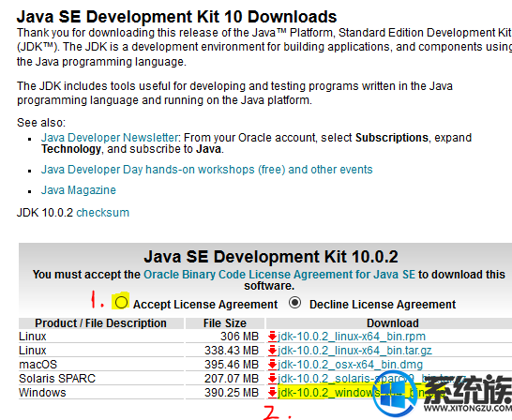Open the Oracle Binary Code License Agreement link
The image size is (512, 420).
coord(279,275)
